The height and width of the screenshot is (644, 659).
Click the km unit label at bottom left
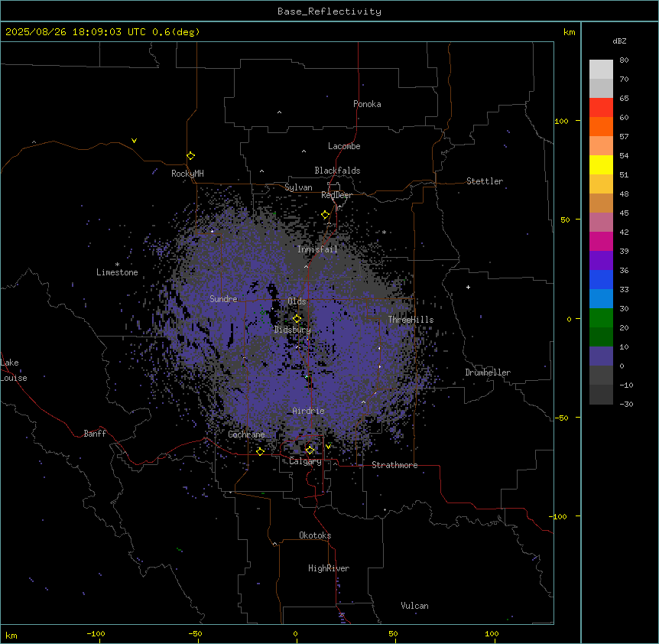[x=11, y=636]
